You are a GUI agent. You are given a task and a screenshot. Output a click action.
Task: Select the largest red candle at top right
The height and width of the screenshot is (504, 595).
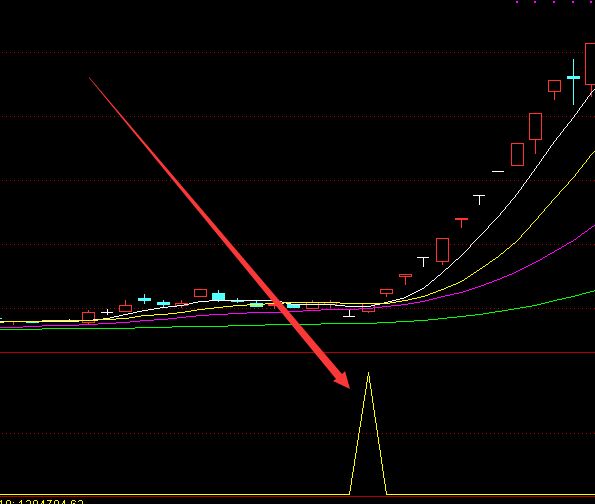[590, 65]
